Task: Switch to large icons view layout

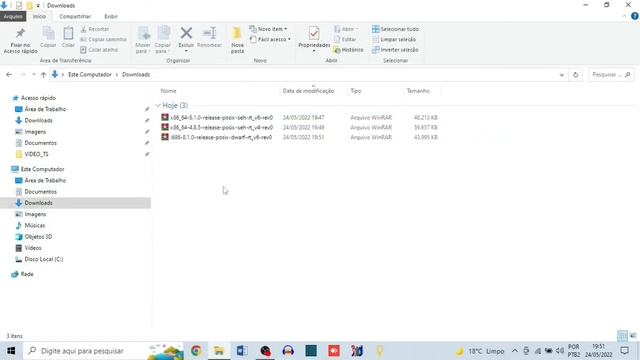Action: 633,336
